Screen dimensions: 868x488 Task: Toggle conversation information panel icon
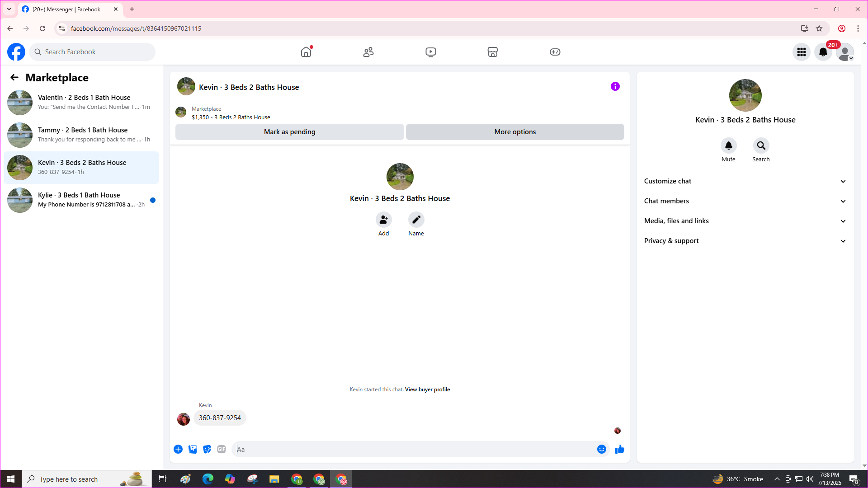tap(615, 86)
